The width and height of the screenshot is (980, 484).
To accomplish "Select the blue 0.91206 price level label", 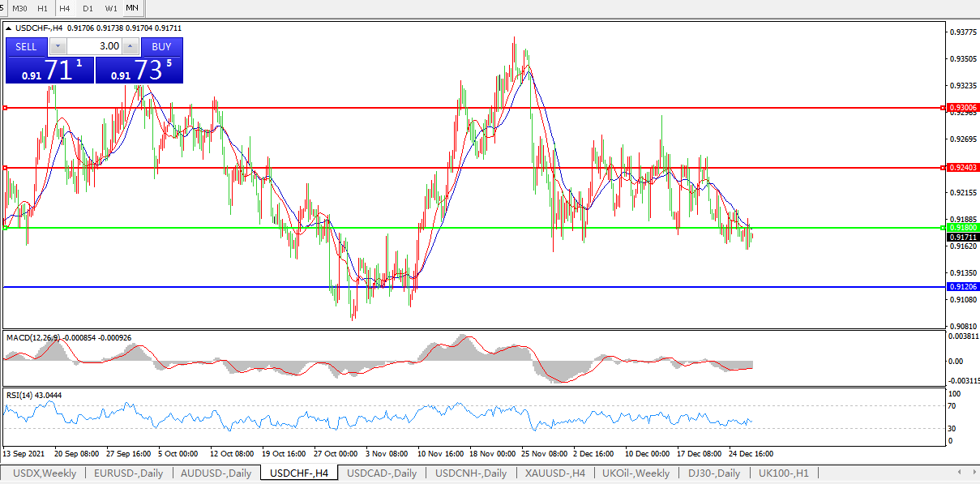I will pyautogui.click(x=963, y=287).
